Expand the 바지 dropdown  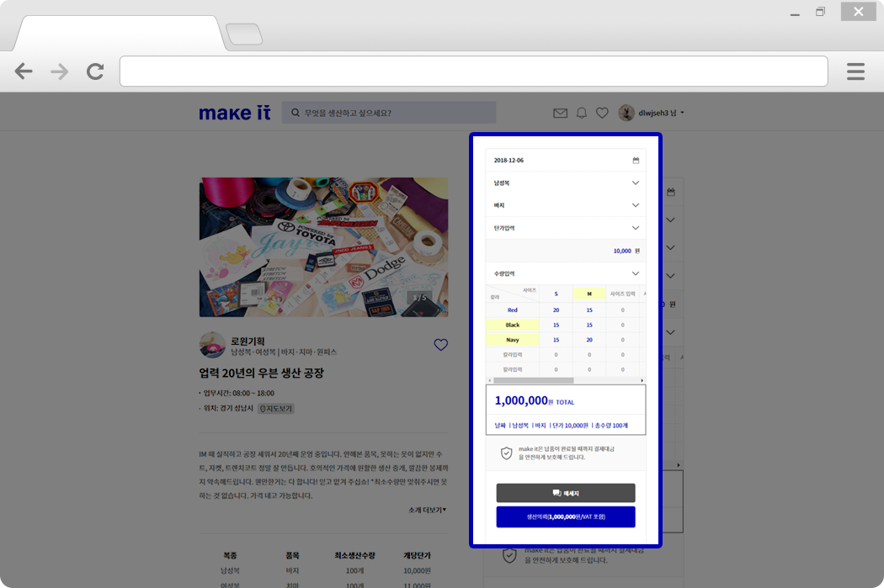[566, 205]
